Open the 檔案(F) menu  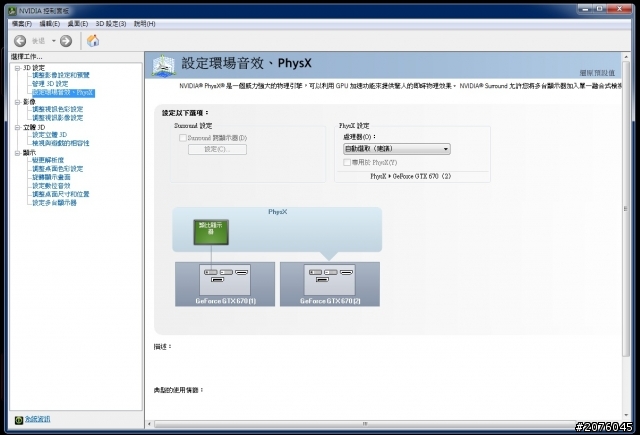click(x=22, y=24)
